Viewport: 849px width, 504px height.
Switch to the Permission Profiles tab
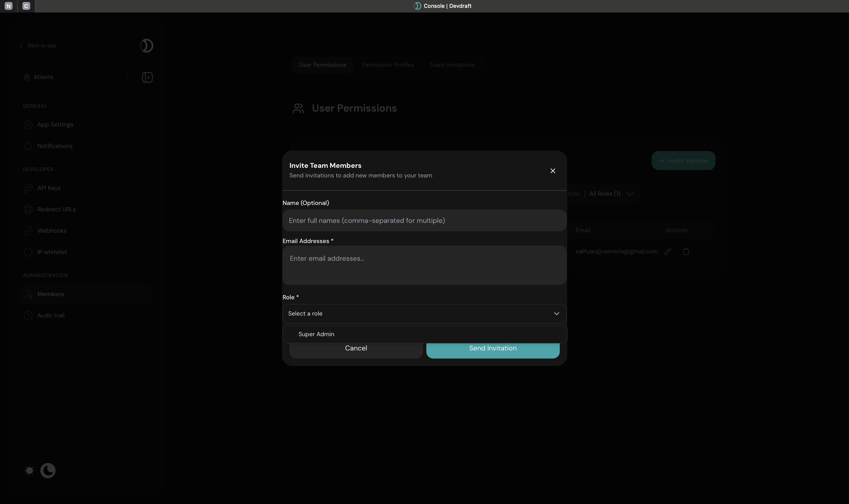point(388,65)
